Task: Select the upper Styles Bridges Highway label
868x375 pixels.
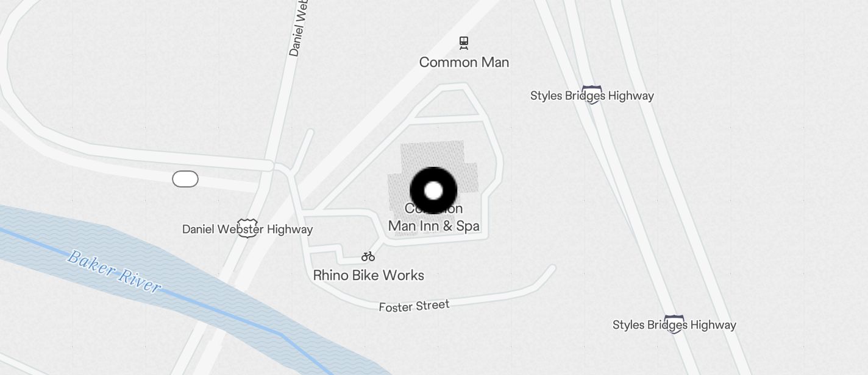Action: point(592,96)
